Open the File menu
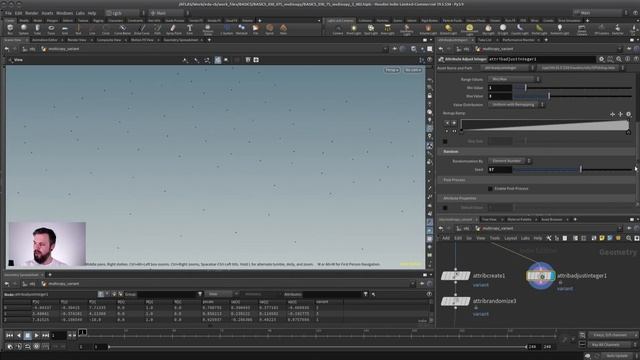Viewport: 640px width, 360px height. tap(8, 13)
